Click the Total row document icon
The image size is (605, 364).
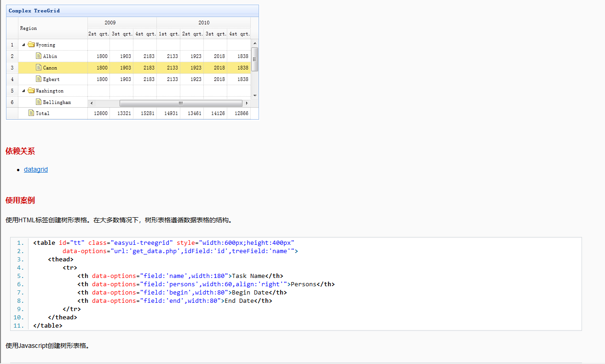tap(31, 113)
